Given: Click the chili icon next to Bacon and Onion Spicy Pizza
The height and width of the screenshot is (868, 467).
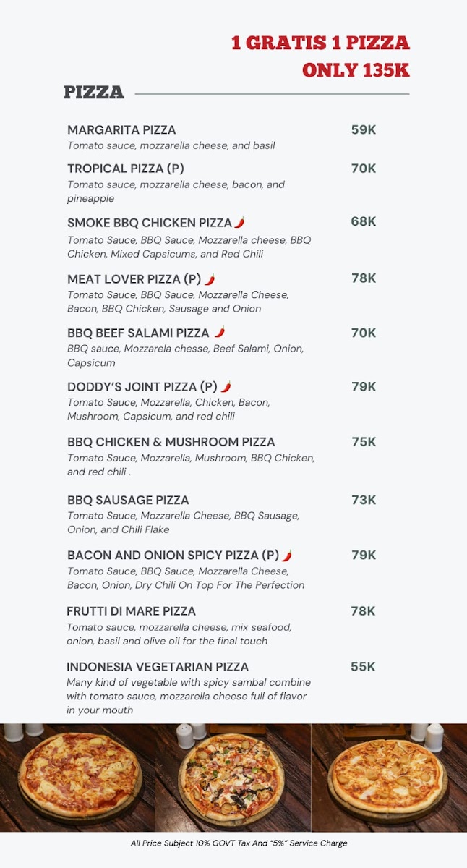Looking at the screenshot, I should click(287, 555).
